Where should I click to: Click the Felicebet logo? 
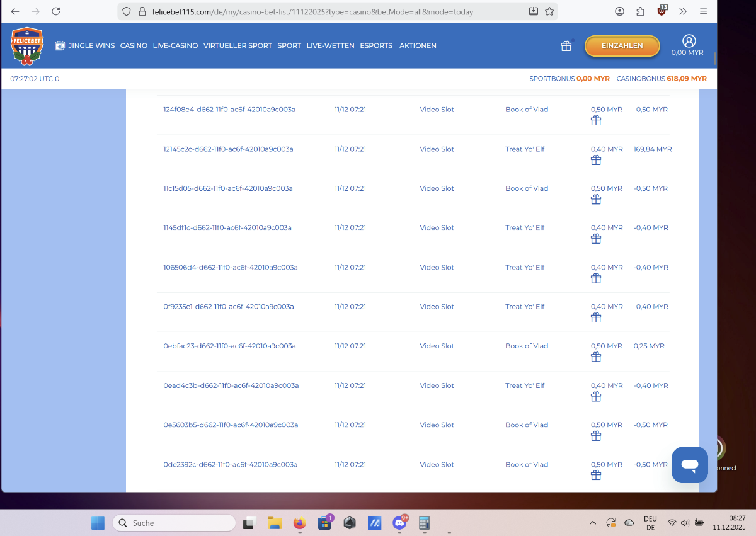[26, 46]
